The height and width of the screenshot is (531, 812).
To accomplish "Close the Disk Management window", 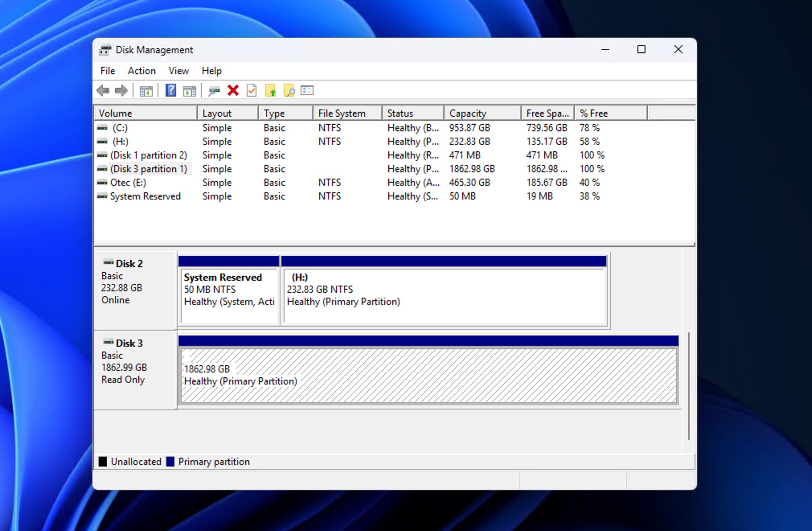I will (x=678, y=49).
